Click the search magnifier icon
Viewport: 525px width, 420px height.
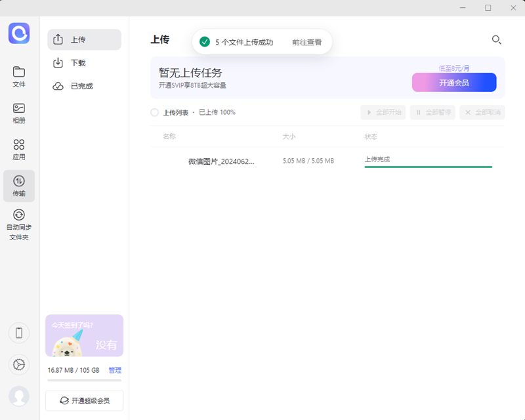pos(496,40)
